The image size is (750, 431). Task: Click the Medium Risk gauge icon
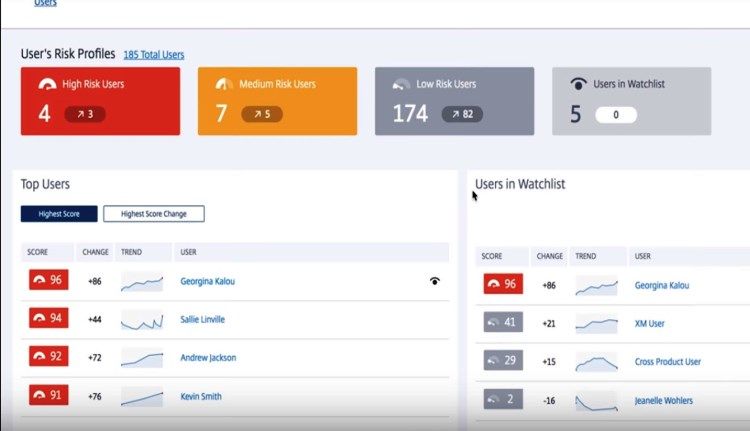(224, 84)
